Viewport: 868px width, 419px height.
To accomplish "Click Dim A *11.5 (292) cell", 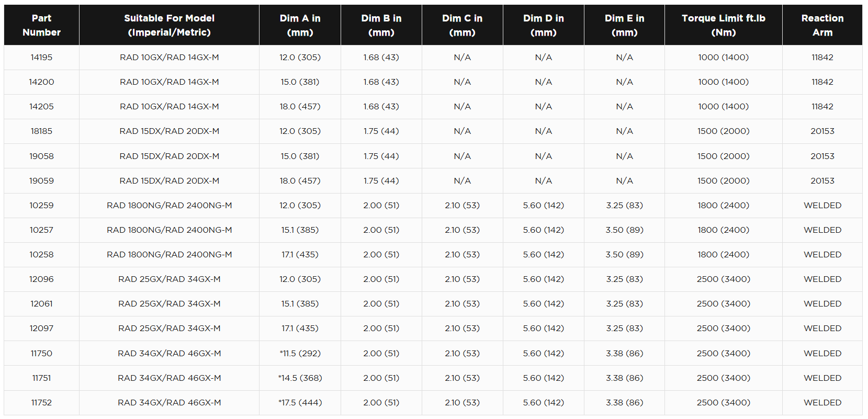I will click(300, 354).
